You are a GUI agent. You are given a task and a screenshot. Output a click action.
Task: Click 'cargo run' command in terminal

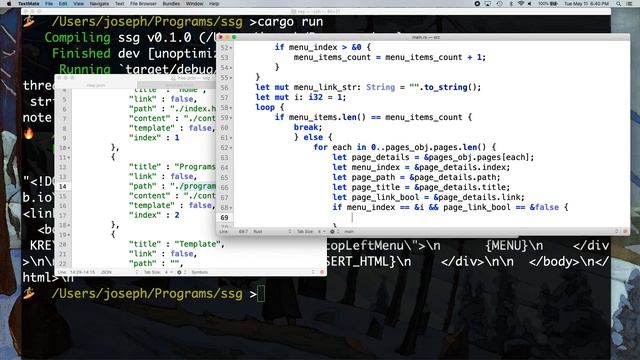click(290, 22)
